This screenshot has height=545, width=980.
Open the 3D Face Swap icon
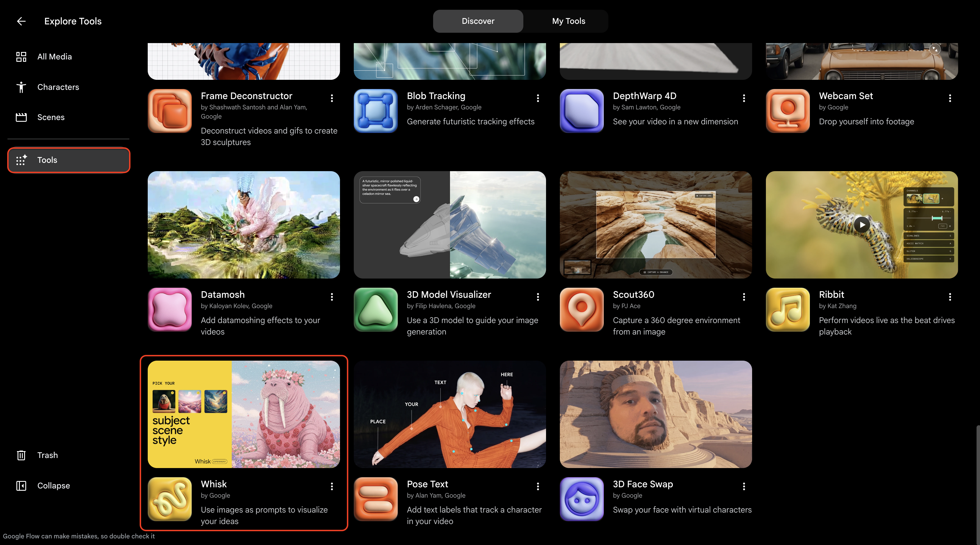click(x=582, y=499)
